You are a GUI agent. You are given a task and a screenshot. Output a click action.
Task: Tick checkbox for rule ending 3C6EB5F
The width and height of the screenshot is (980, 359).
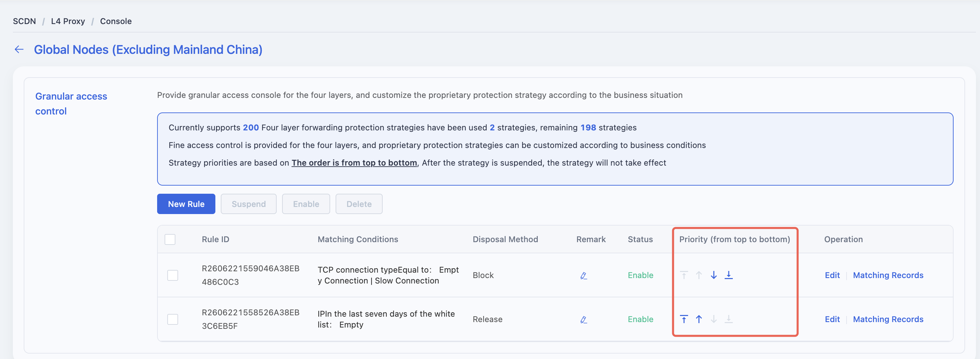click(173, 319)
